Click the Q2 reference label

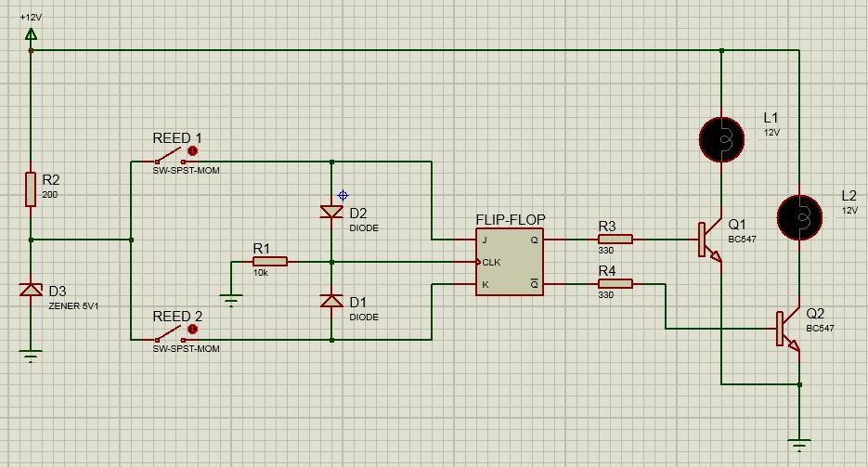pyautogui.click(x=815, y=313)
